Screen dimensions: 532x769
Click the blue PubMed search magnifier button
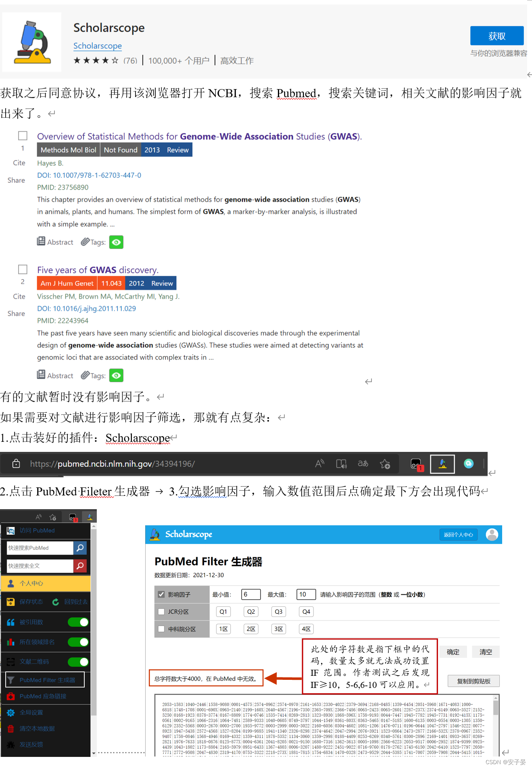click(80, 548)
